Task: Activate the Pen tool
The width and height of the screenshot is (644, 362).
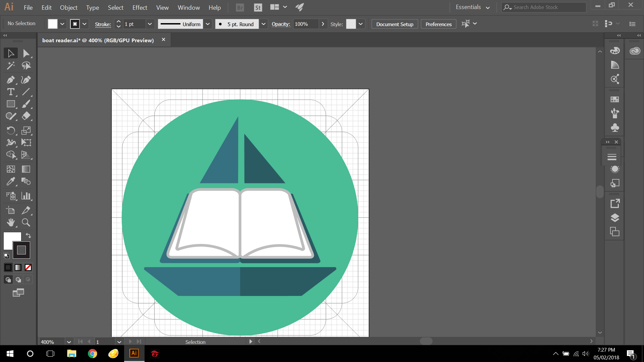Action: click(x=11, y=80)
